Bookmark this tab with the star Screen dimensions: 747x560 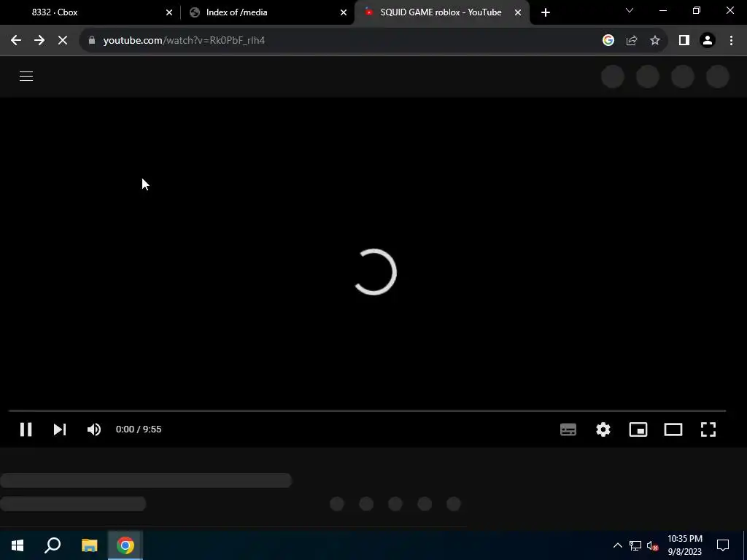655,41
